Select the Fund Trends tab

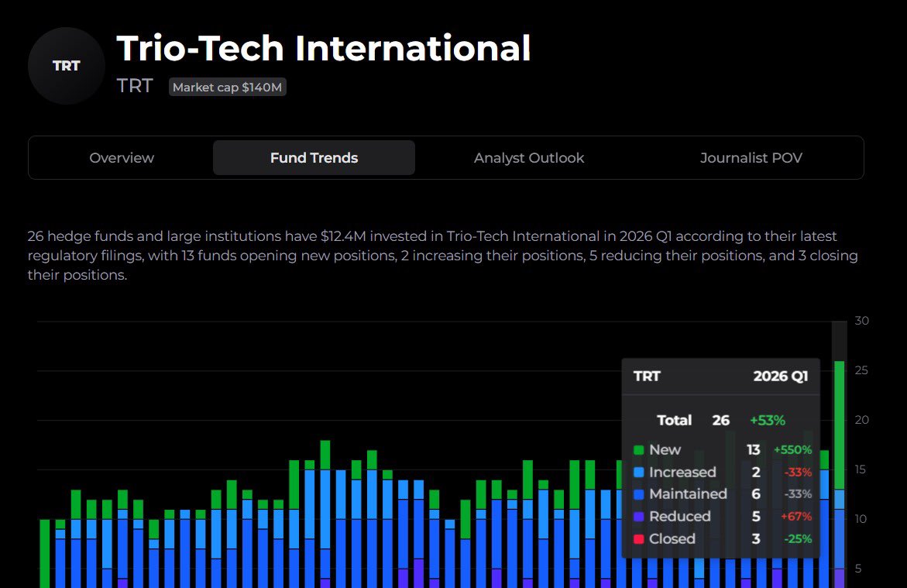click(x=314, y=158)
